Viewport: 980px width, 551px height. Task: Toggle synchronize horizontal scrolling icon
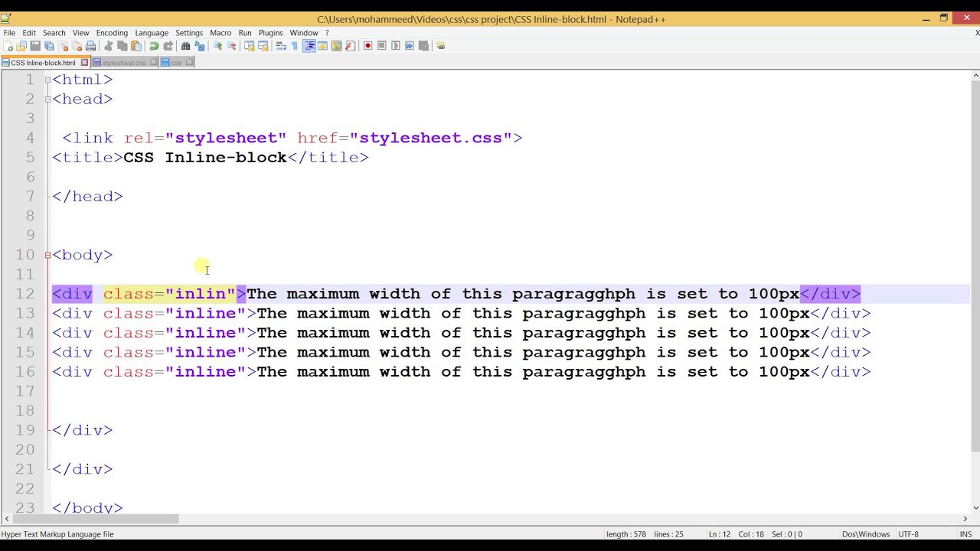tap(263, 46)
